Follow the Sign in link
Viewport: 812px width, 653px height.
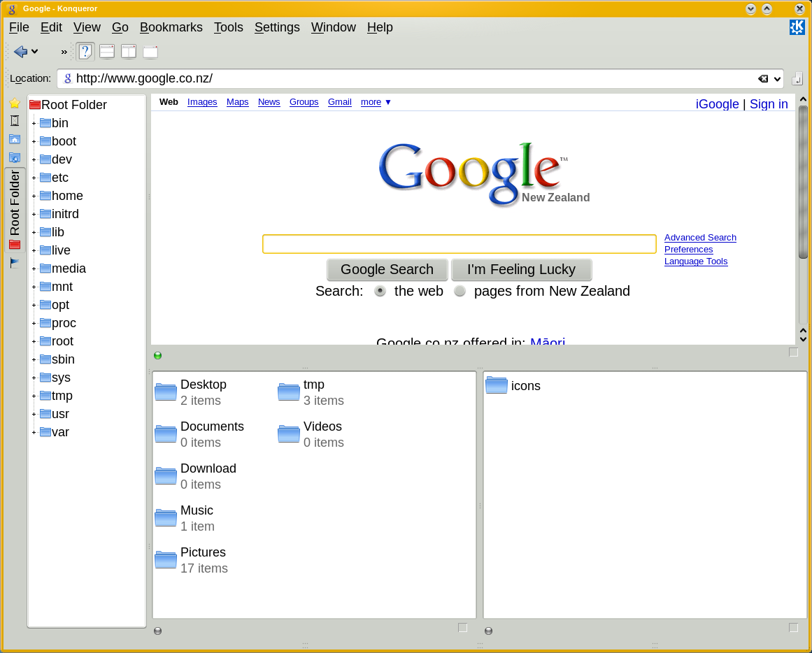pos(769,104)
